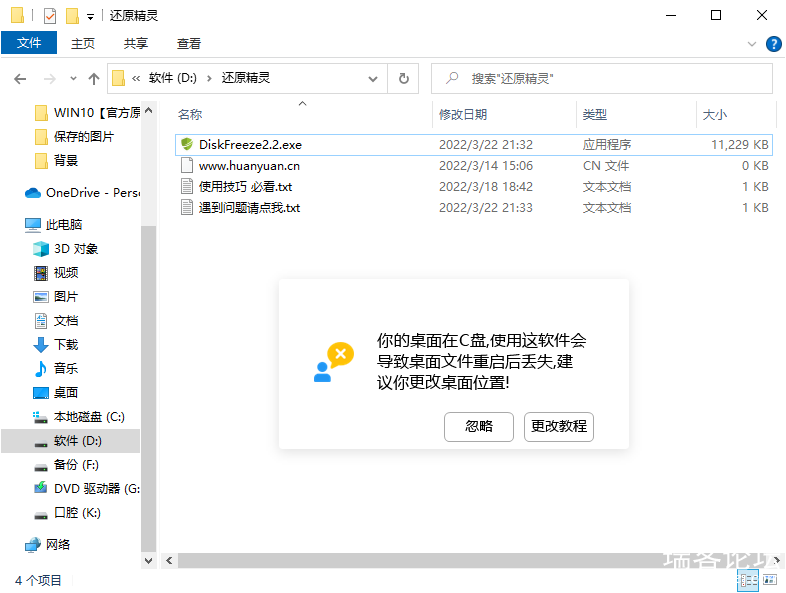Screen dimensions: 786x593
Task: Go up one folder level arrow
Action: click(x=94, y=78)
